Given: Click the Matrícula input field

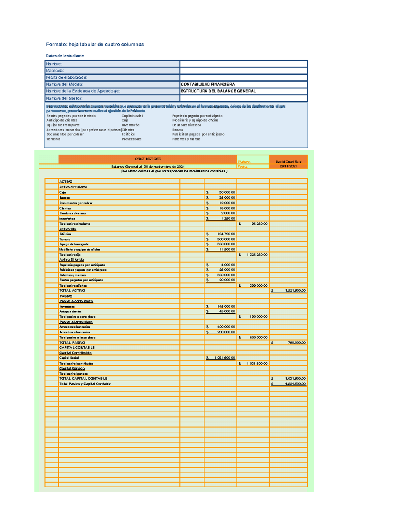Looking at the screenshot, I should click(243, 70).
